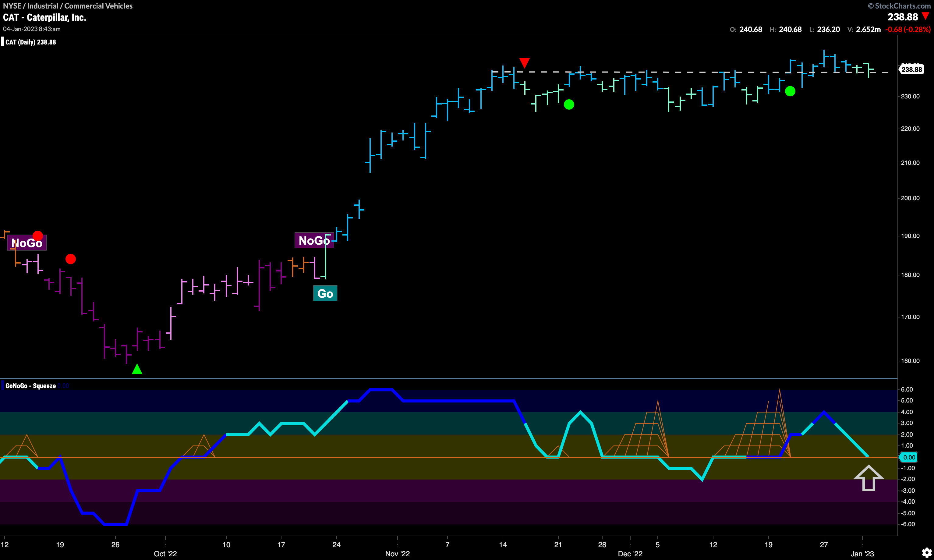Click the StockCharts.com copyright text
Viewport: 934px width, 560px height.
pyautogui.click(x=899, y=6)
